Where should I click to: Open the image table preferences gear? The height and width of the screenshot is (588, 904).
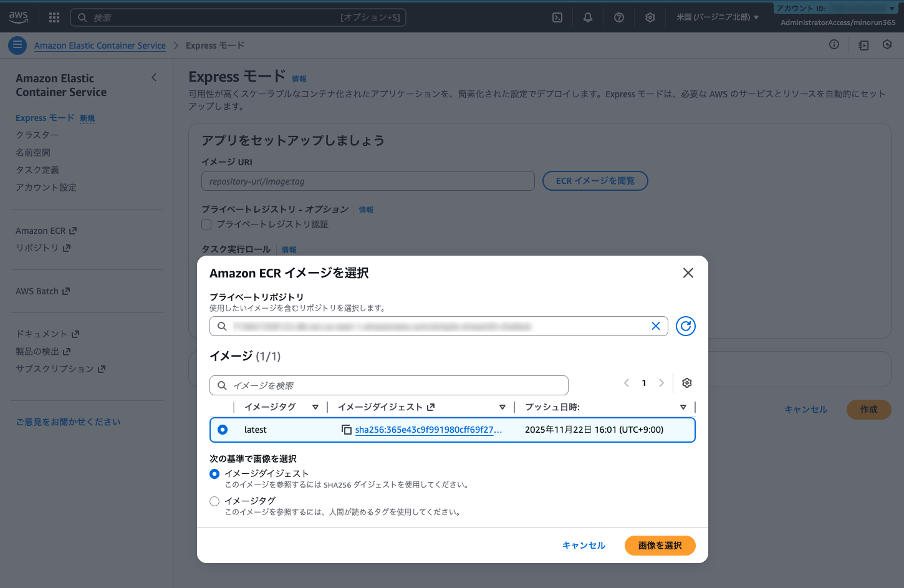coord(686,383)
